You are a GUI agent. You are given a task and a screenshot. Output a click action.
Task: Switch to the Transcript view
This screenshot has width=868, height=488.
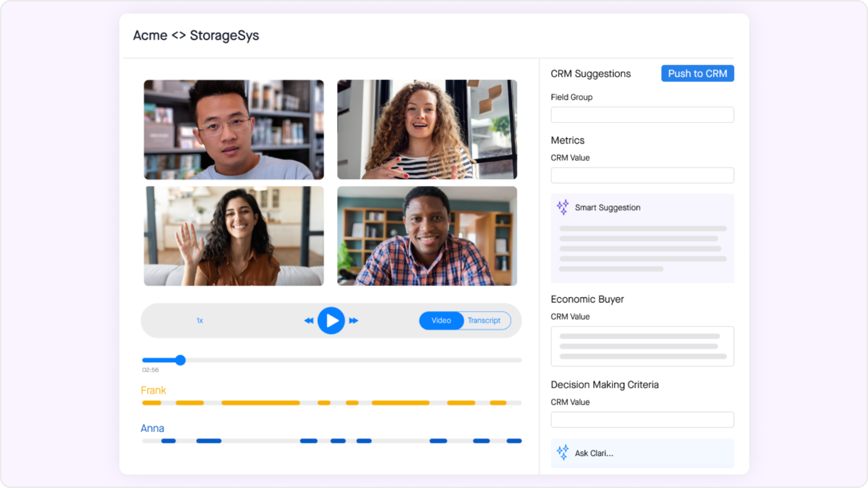pos(484,321)
